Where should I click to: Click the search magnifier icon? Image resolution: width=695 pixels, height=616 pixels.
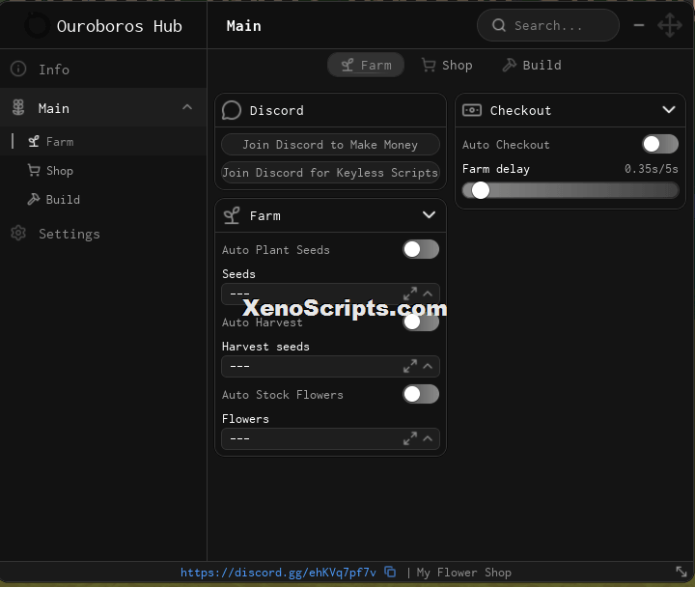[x=499, y=25]
